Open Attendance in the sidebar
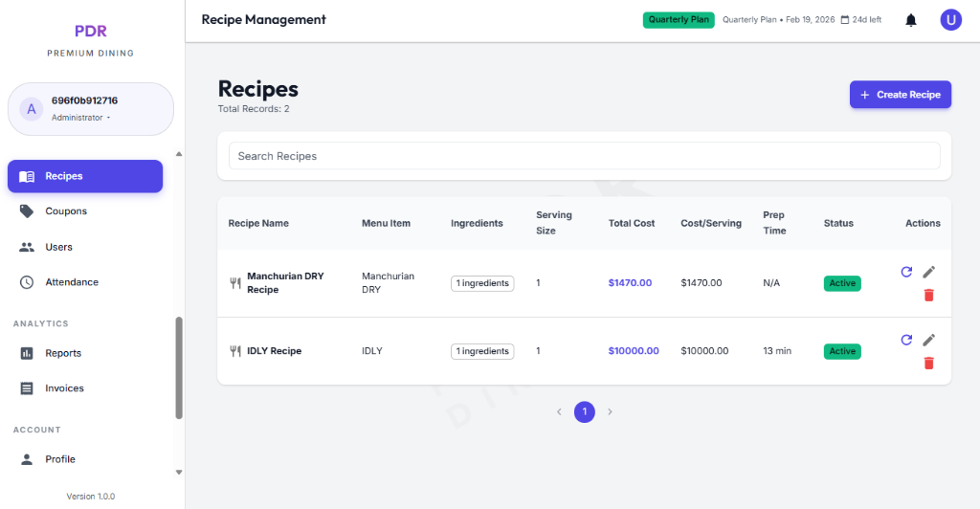Image resolution: width=980 pixels, height=509 pixels. click(71, 282)
